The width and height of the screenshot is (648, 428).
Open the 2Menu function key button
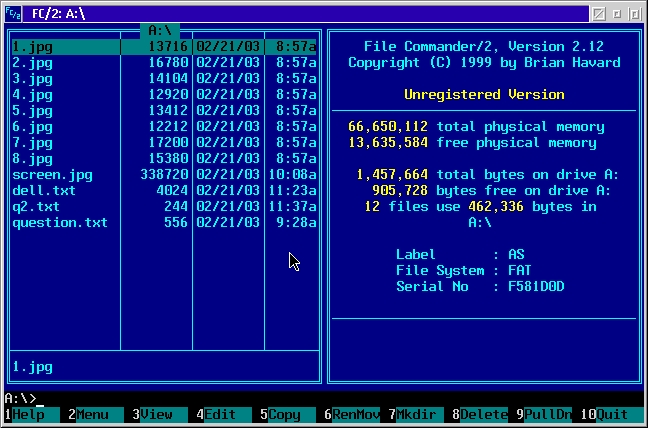click(96, 414)
